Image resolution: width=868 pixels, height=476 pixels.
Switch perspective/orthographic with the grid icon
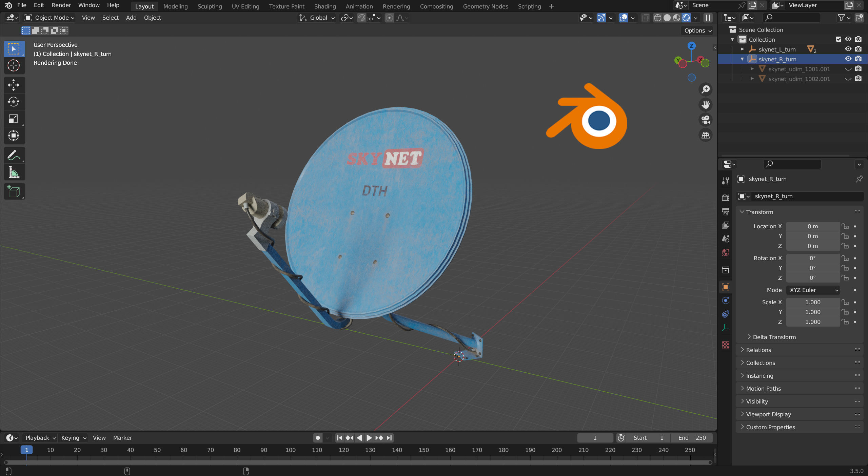706,135
